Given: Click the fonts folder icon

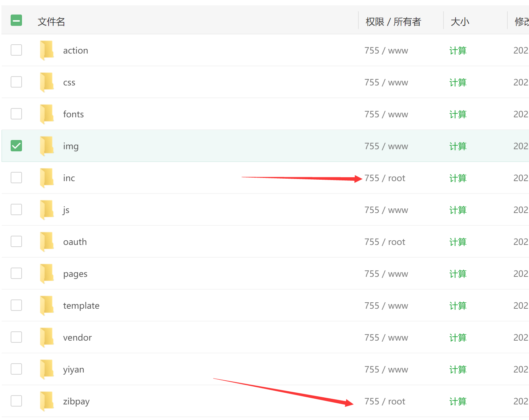Looking at the screenshot, I should [x=46, y=114].
